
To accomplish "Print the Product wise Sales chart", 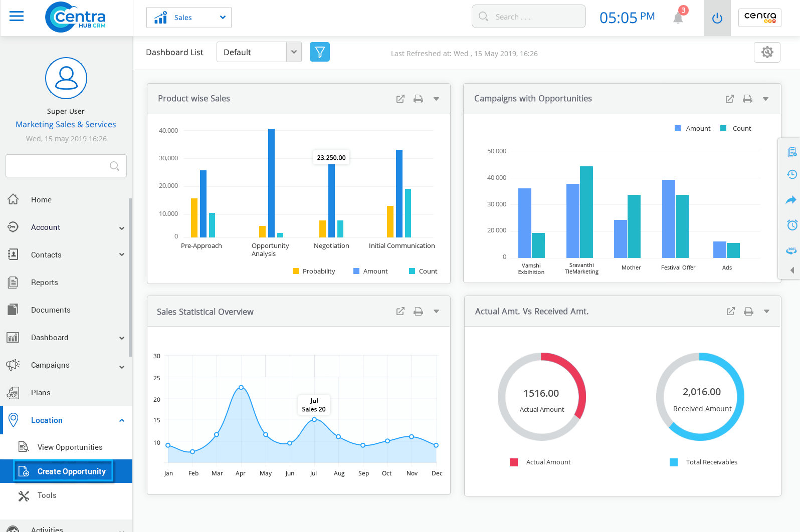I will (x=418, y=99).
